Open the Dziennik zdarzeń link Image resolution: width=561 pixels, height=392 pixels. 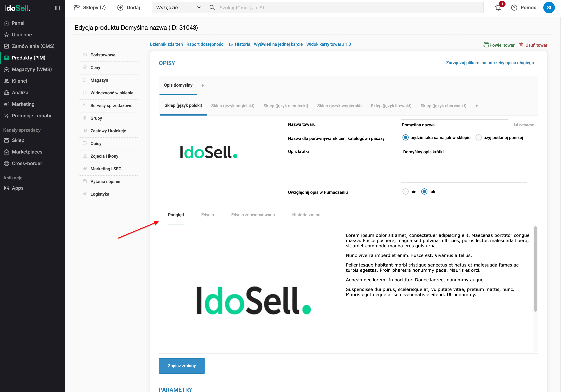[x=166, y=44]
